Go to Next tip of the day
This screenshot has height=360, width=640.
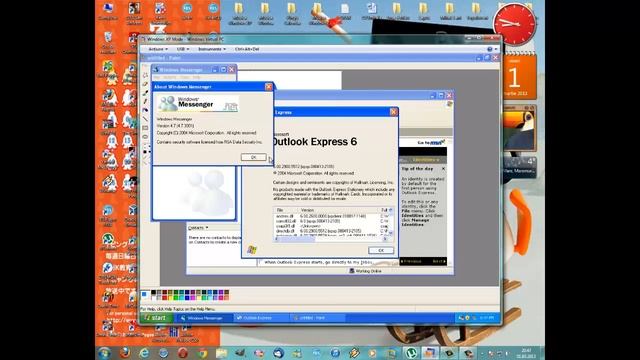tap(439, 261)
